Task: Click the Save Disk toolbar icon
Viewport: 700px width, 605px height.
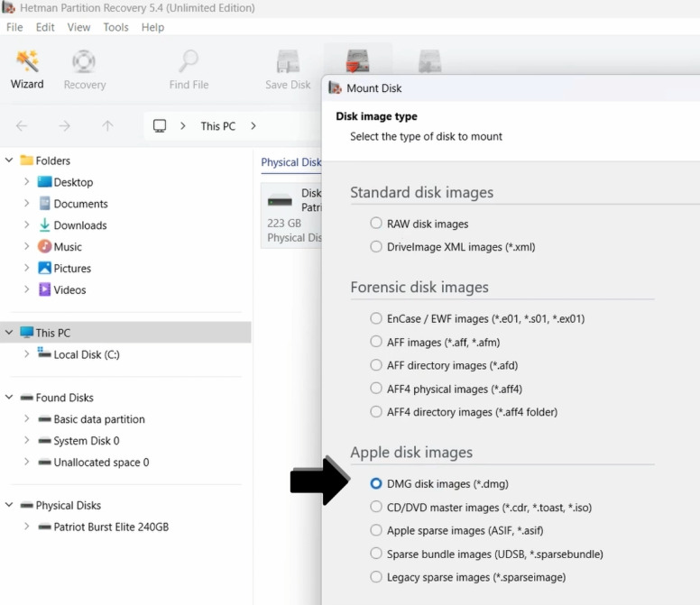Action: pos(288,61)
